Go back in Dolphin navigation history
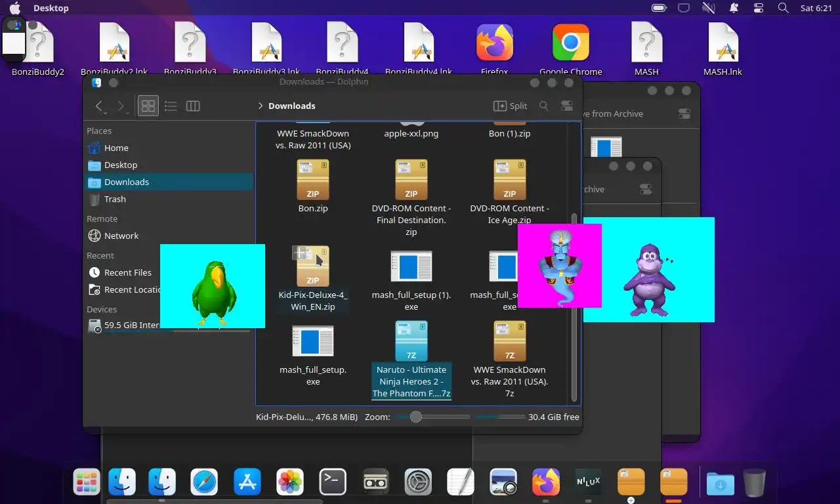840x504 pixels. click(98, 106)
